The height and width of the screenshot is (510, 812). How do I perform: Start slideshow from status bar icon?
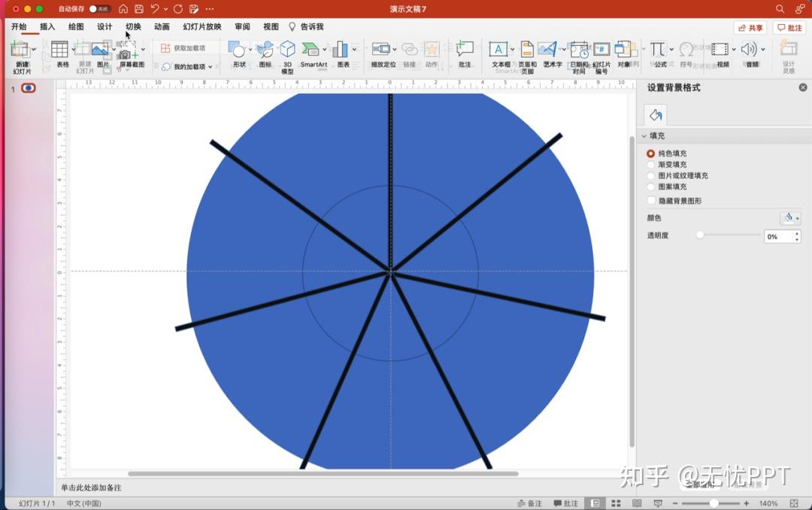[x=658, y=503]
